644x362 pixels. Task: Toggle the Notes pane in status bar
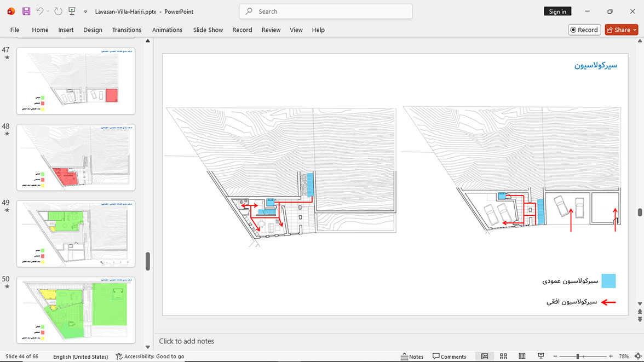tap(412, 356)
